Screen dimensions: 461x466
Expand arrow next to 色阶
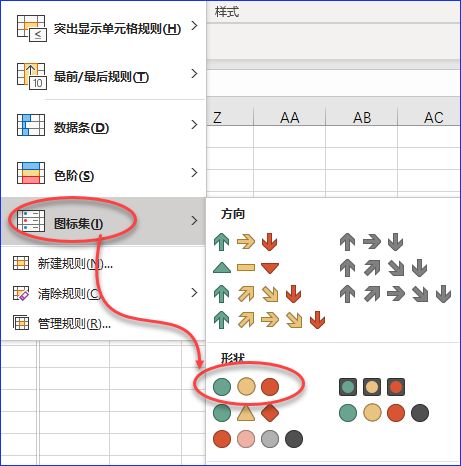[x=194, y=172]
